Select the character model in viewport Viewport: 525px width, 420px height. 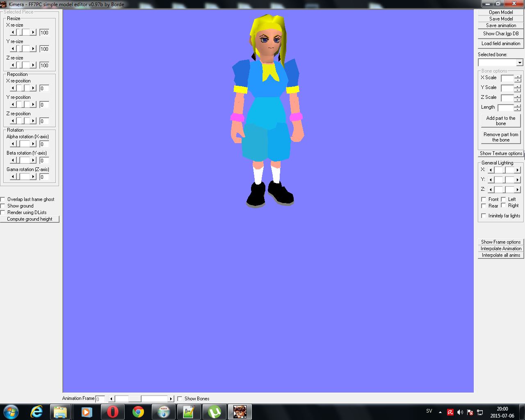click(269, 111)
